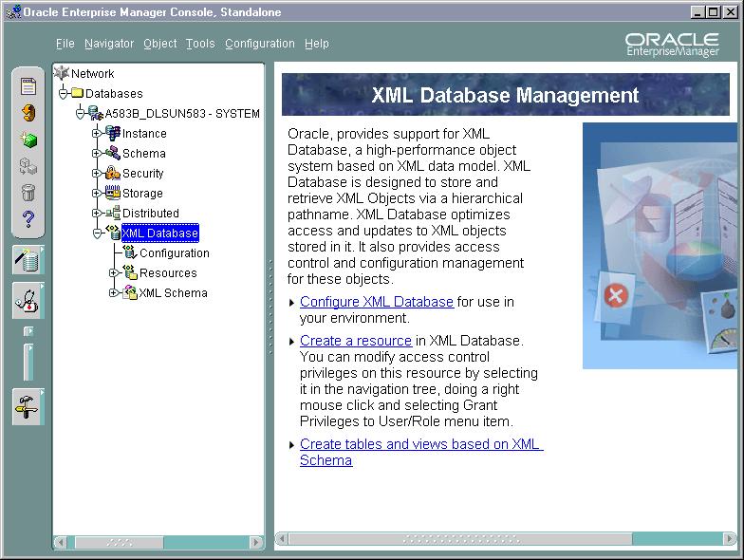The width and height of the screenshot is (744, 560).
Task: Click the Configuration node icon
Action: point(130,252)
